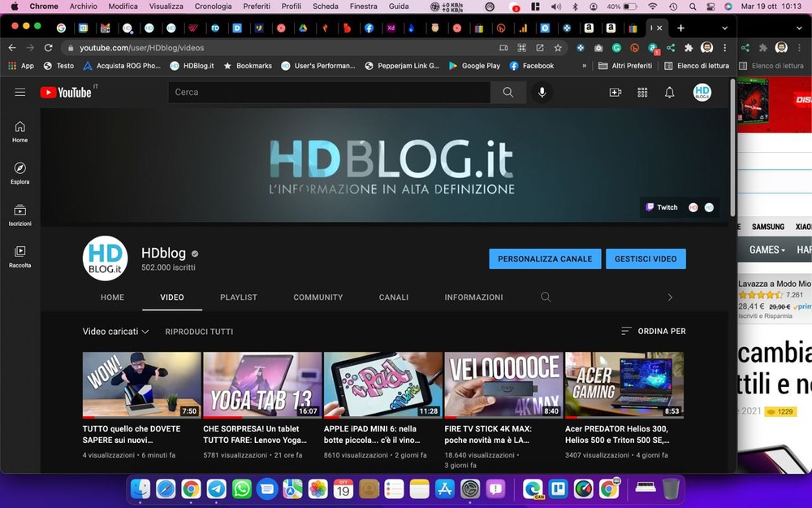812x508 pixels.
Task: Show more channel tabs with right chevron
Action: click(670, 297)
